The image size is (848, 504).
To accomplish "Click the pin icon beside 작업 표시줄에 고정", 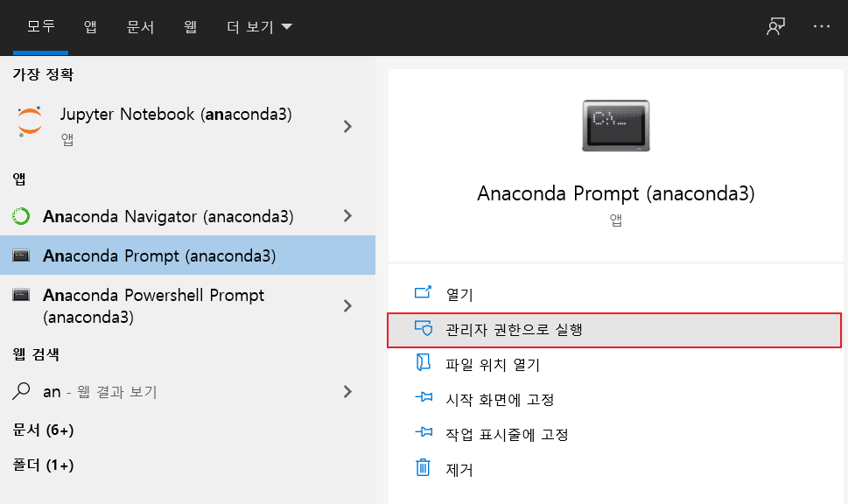I will point(424,431).
